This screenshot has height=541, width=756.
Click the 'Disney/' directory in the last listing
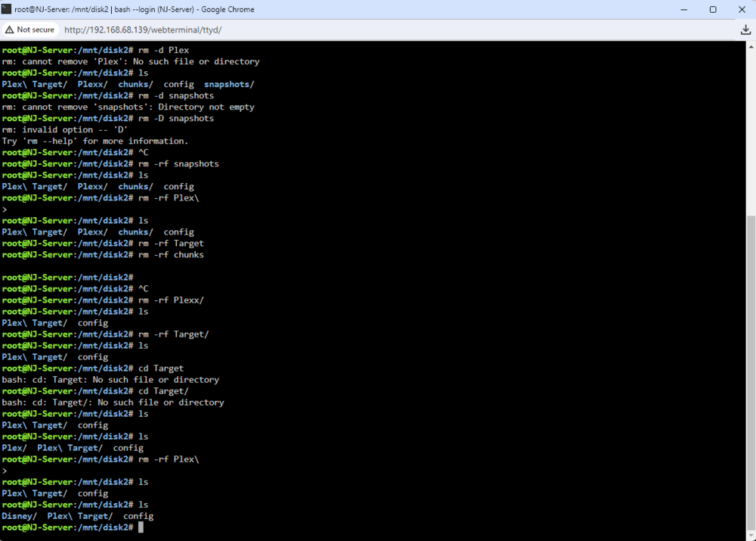click(20, 516)
